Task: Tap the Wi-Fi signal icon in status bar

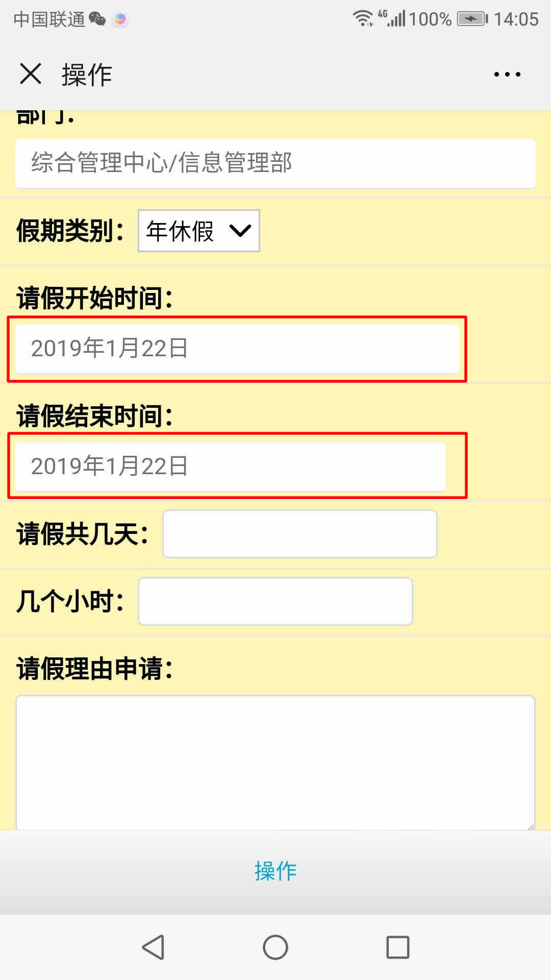Action: [363, 18]
